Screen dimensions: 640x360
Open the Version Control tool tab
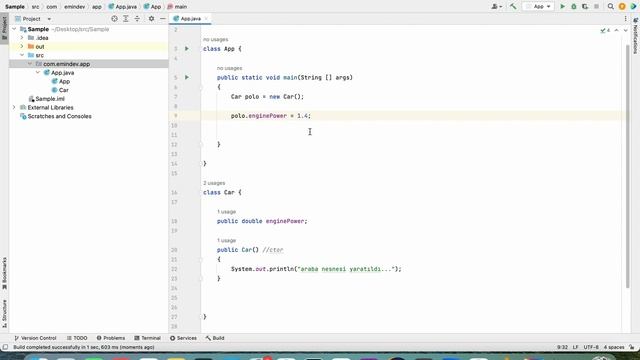pos(35,338)
